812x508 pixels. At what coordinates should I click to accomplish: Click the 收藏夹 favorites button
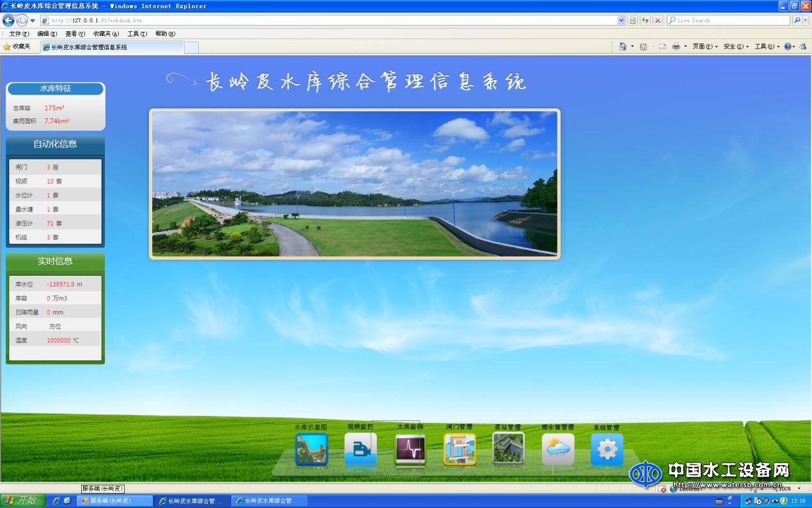click(x=17, y=47)
